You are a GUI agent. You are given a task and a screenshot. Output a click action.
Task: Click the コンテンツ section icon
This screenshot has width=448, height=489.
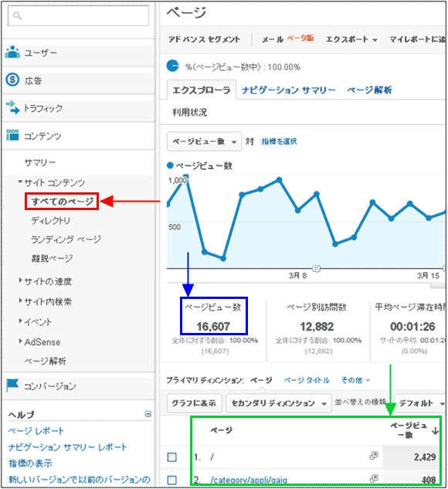pyautogui.click(x=12, y=135)
